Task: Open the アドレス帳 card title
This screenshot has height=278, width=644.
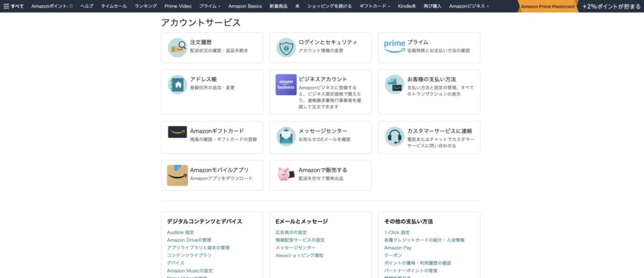Action: click(203, 79)
